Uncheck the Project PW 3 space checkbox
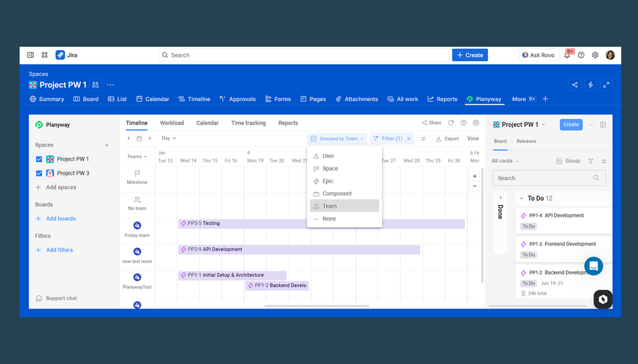 (x=39, y=173)
